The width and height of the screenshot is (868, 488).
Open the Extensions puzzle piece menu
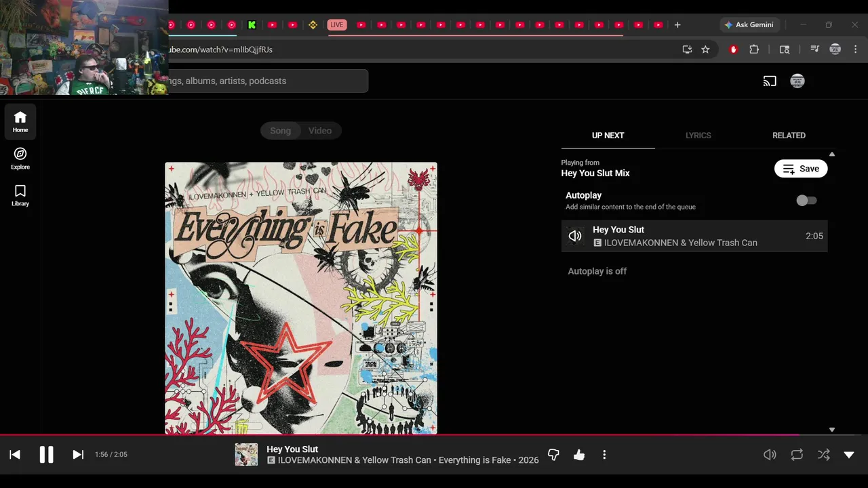pyautogui.click(x=754, y=49)
